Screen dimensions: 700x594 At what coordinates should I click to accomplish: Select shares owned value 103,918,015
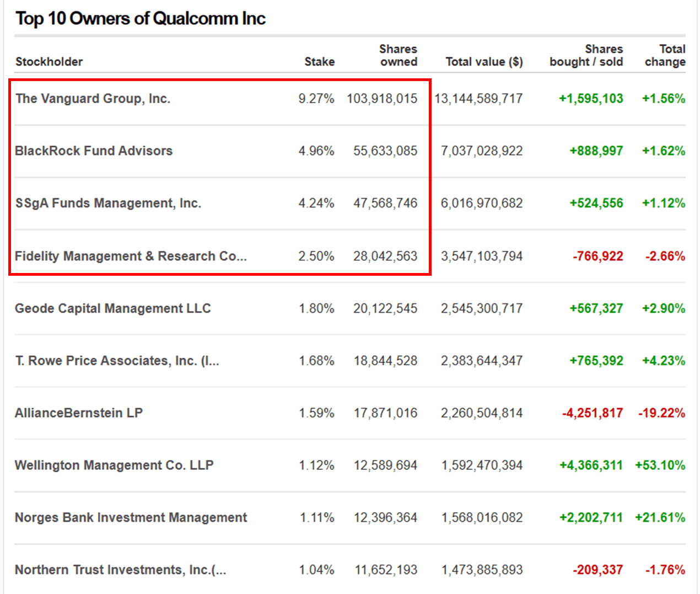tap(382, 99)
